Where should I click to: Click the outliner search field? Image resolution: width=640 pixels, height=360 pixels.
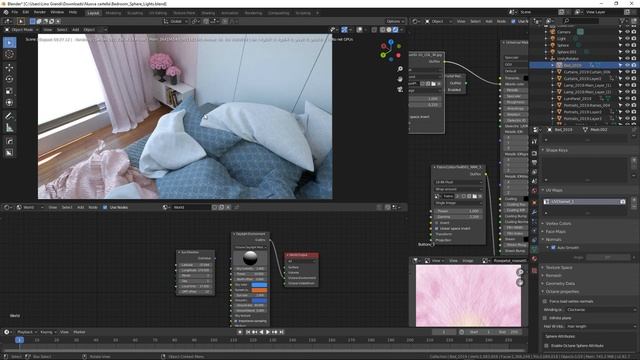tap(582, 20)
